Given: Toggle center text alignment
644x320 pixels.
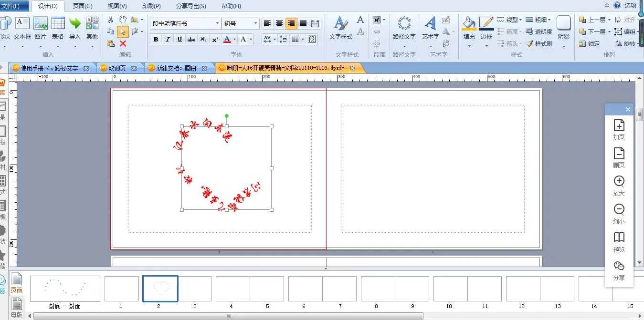Looking at the screenshot, I should (x=279, y=23).
